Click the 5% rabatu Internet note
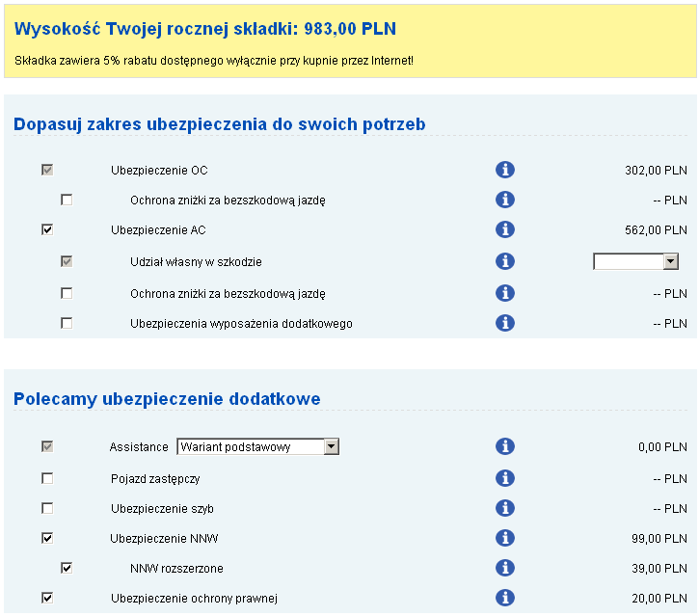The height and width of the screenshot is (616, 699). pos(214,61)
